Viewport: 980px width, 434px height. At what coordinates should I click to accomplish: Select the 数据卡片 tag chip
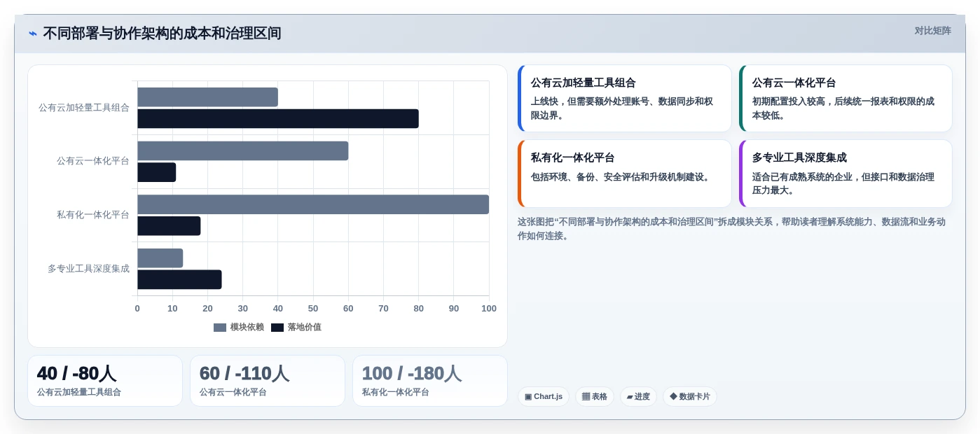click(x=690, y=397)
